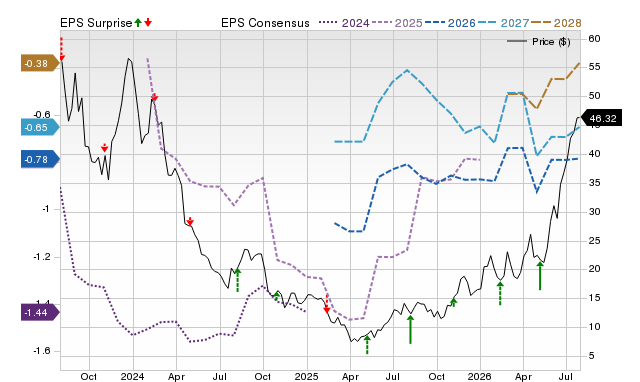Pick red surprise arrow on the 2025 consensus peak
Viewport: 640px width, 382px height.
pos(154,97)
